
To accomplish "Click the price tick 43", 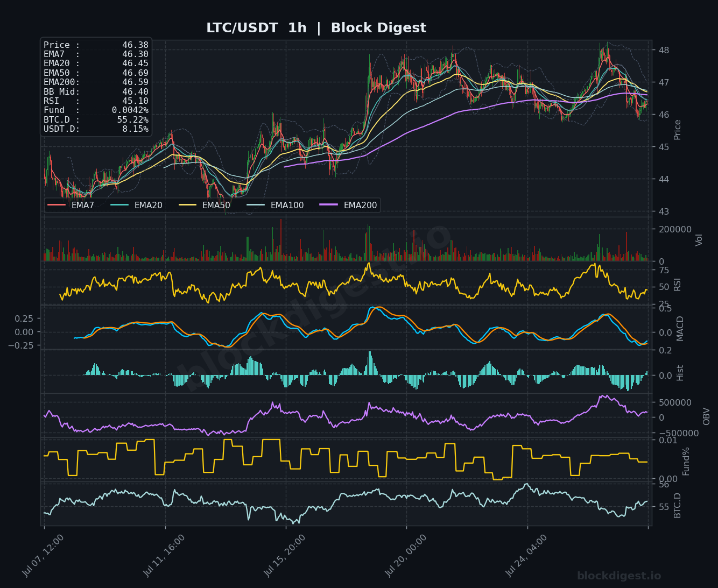I will coord(664,211).
